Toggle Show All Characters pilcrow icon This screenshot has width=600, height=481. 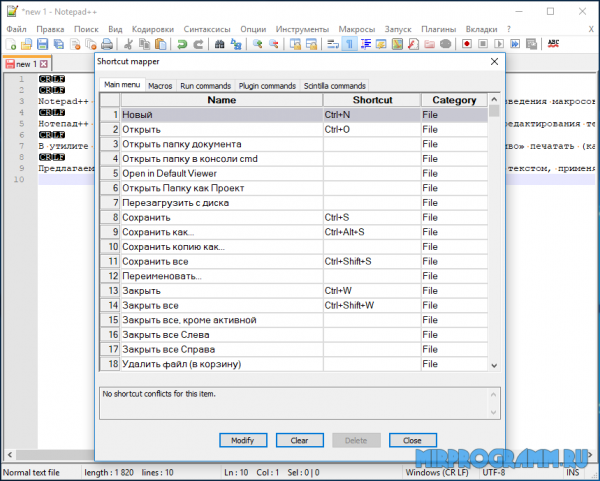pyautogui.click(x=349, y=44)
